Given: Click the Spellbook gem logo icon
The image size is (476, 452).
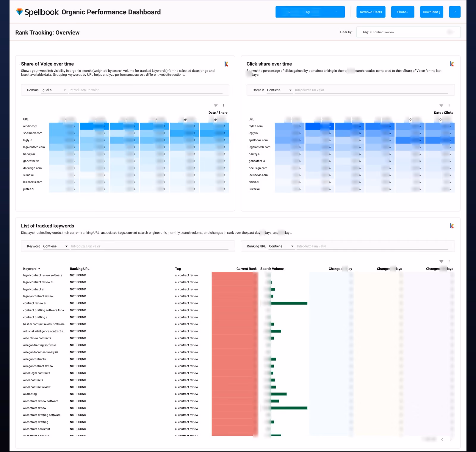Looking at the screenshot, I should [x=19, y=12].
